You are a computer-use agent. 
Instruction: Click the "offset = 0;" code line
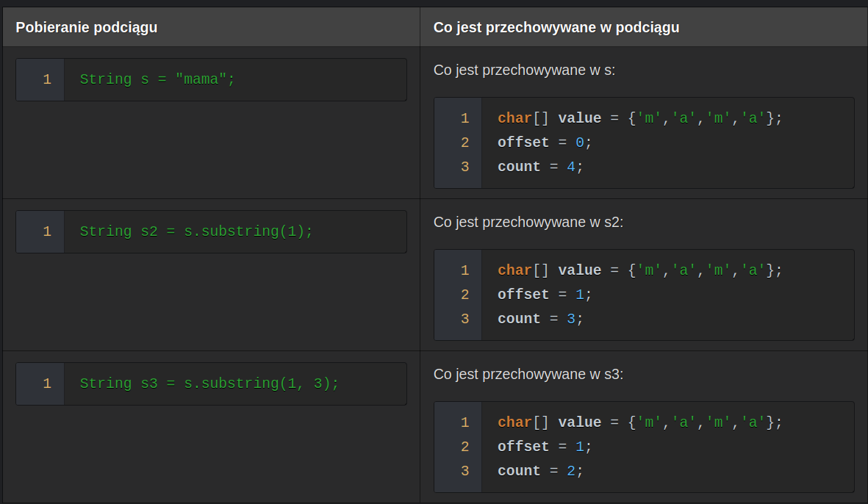tap(545, 143)
